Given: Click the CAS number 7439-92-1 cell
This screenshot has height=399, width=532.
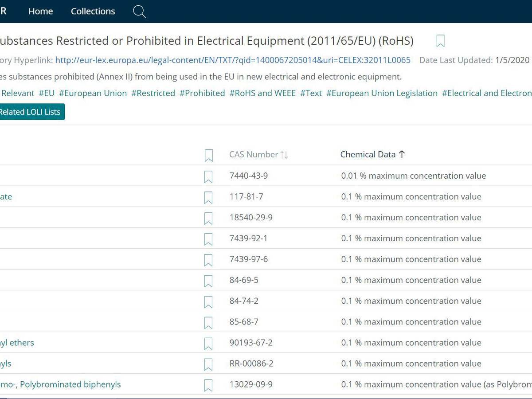Looking at the screenshot, I should pos(249,238).
